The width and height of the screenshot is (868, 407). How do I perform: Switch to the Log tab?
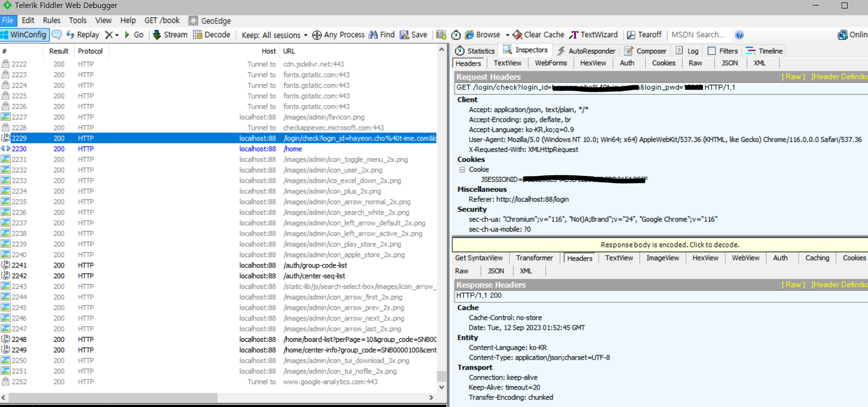[x=688, y=51]
